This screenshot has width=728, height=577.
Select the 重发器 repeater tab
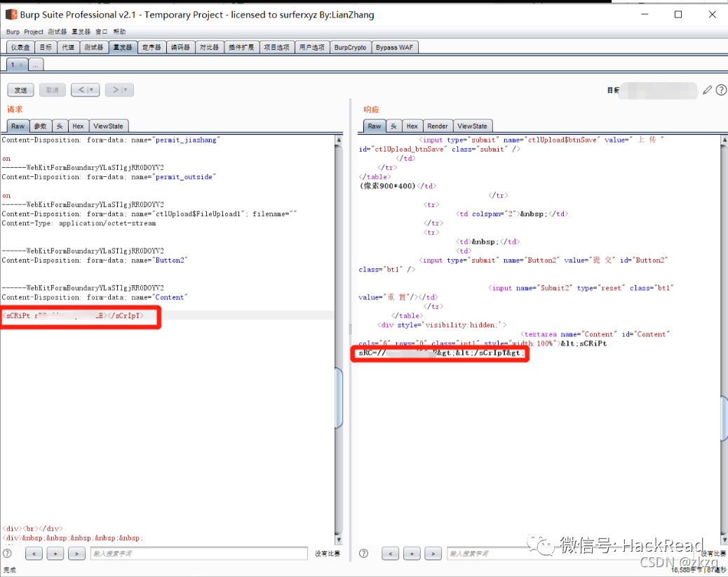click(x=123, y=48)
